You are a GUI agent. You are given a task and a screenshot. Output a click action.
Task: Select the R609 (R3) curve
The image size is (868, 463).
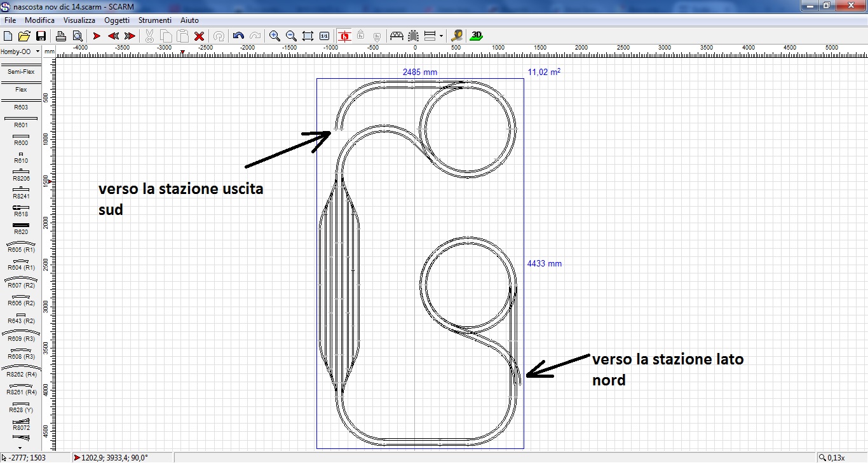[x=21, y=336]
